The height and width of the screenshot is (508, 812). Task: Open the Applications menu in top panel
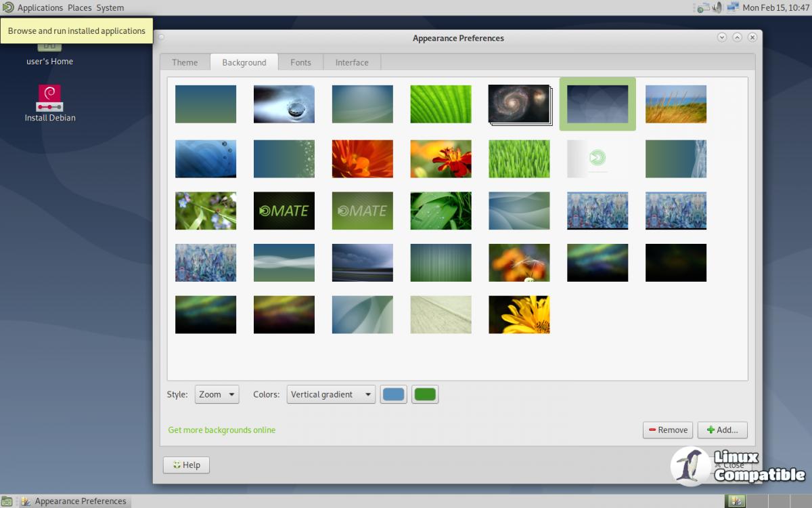[40, 7]
